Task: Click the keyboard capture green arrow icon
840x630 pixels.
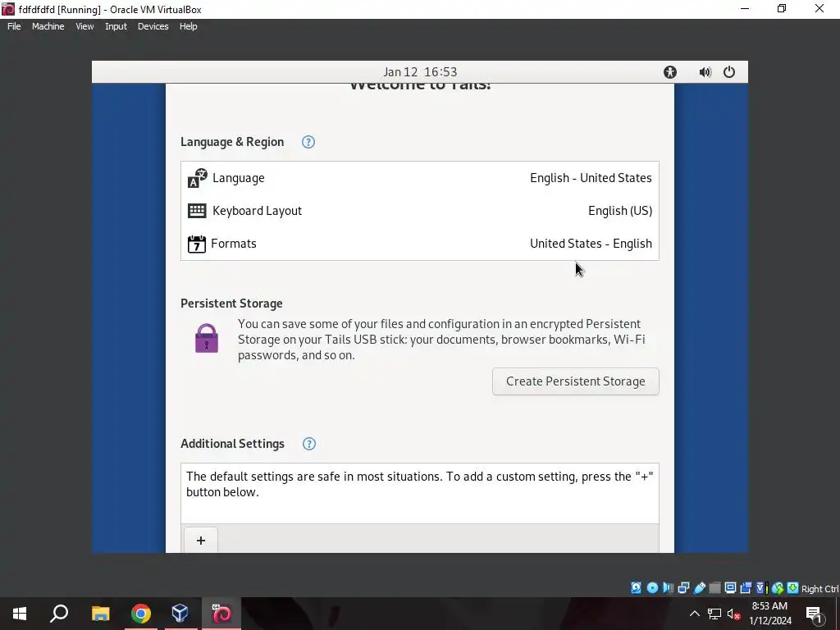Action: [x=793, y=587]
